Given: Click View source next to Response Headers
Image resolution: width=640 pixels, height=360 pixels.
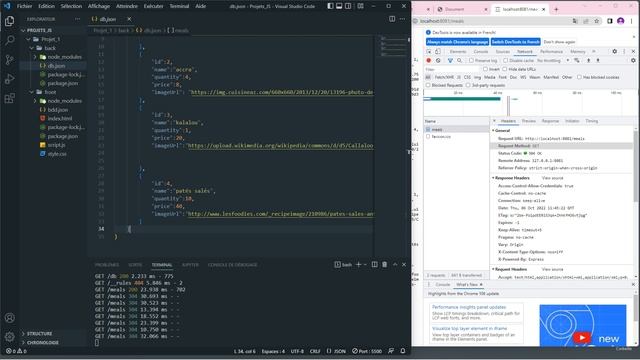Looking at the screenshot, I should 552,178.
